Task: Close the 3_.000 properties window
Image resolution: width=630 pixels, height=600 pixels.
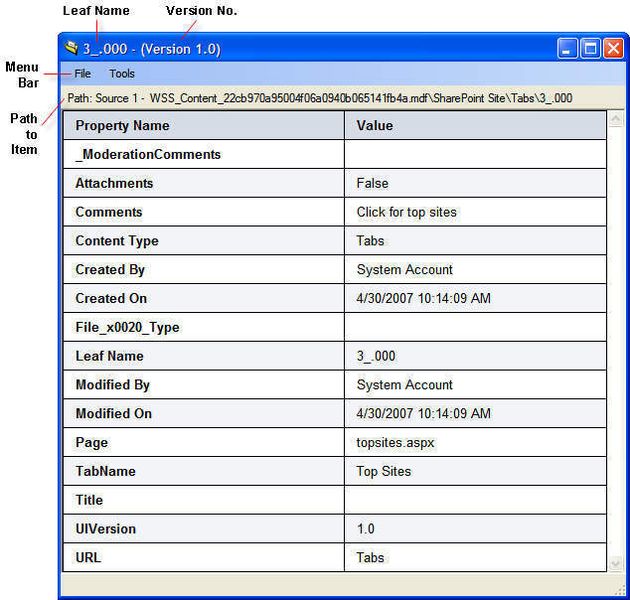Action: pyautogui.click(x=614, y=49)
